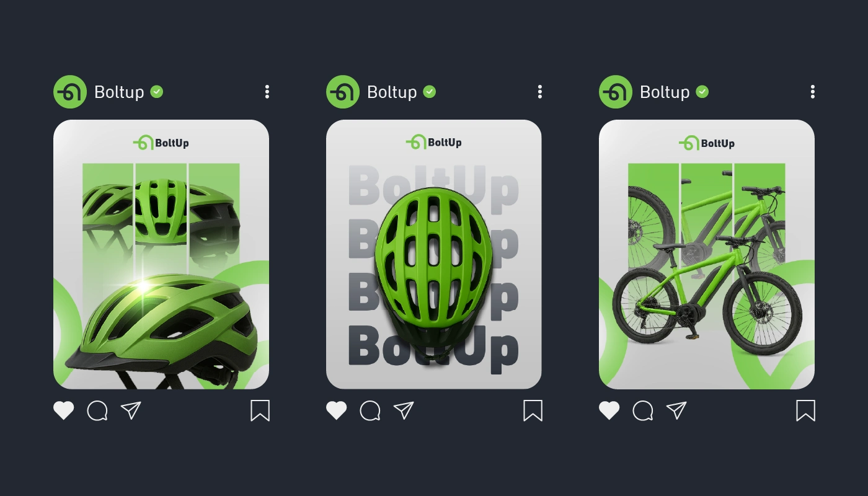
Task: Click Boltup username above the bike post
Action: [x=665, y=92]
